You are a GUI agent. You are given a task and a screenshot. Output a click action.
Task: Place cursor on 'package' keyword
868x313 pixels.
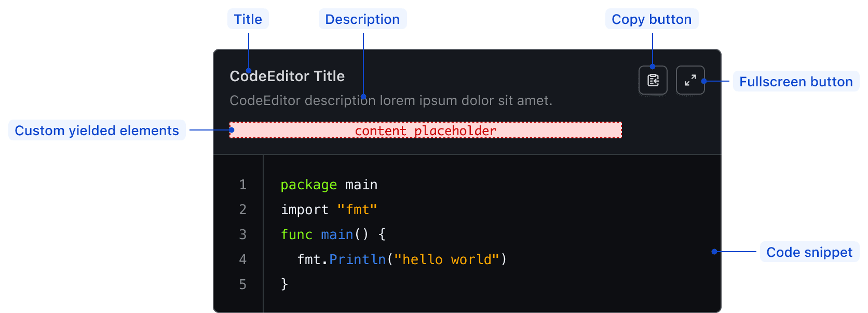tap(308, 185)
